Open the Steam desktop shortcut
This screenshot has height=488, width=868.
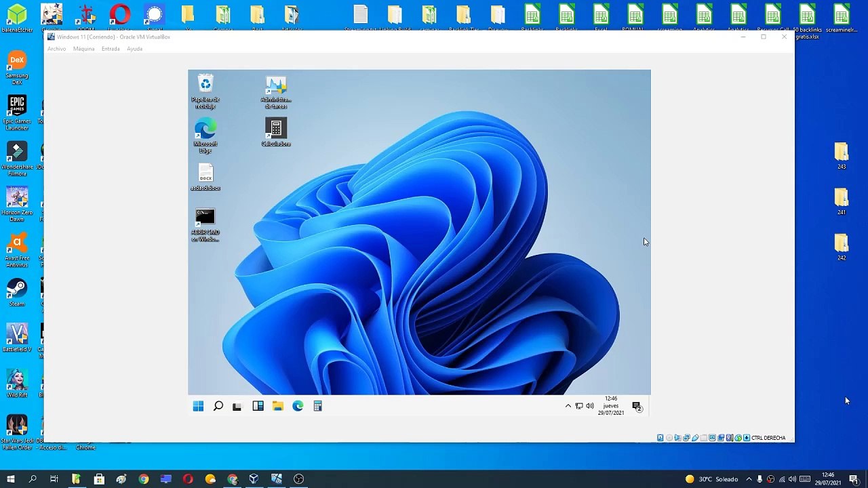(x=17, y=293)
